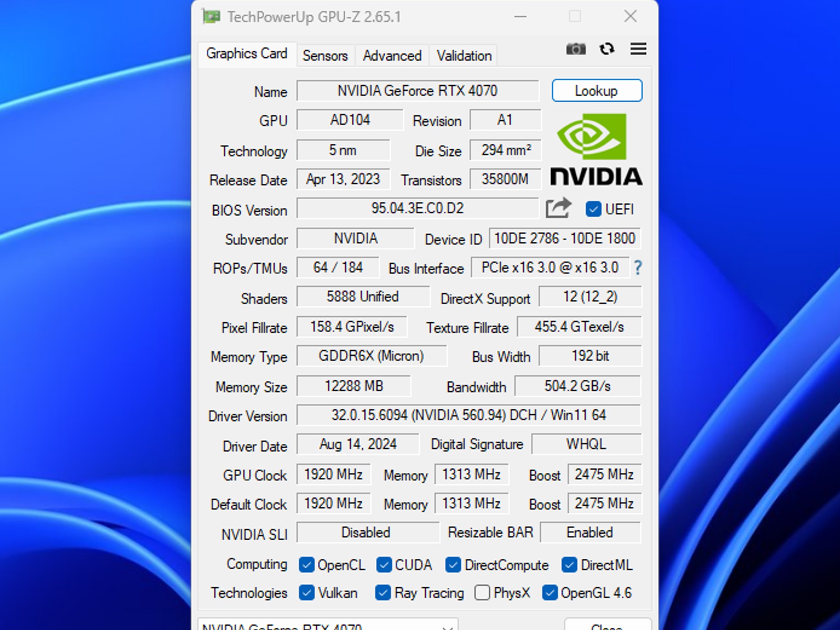
Task: Enable the PhysX checkbox
Action: [482, 593]
